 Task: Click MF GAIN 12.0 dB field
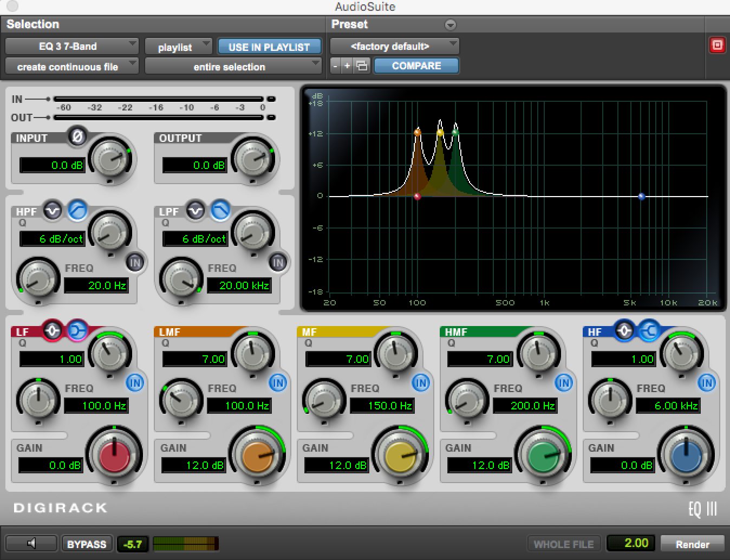[337, 465]
